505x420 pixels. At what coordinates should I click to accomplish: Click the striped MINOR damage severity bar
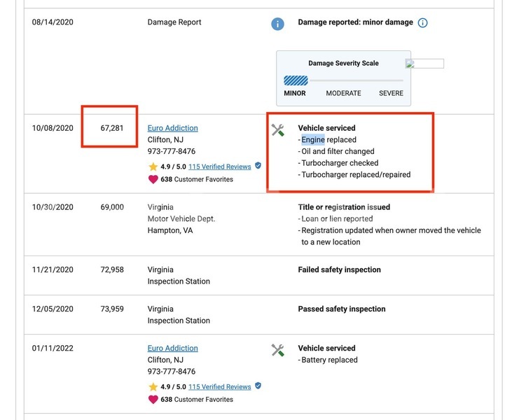[296, 80]
